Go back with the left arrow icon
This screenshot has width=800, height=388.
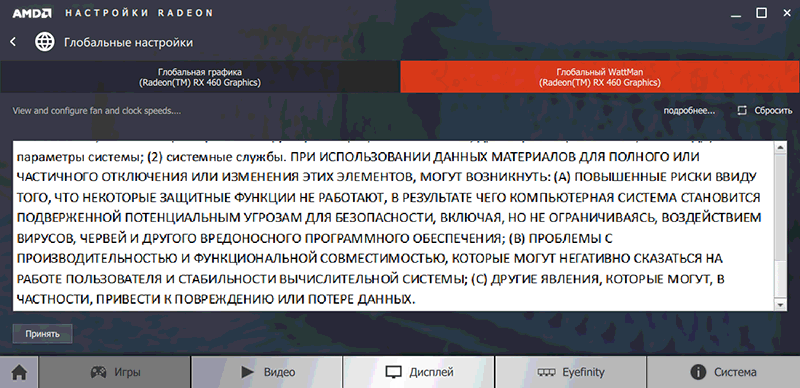point(13,42)
